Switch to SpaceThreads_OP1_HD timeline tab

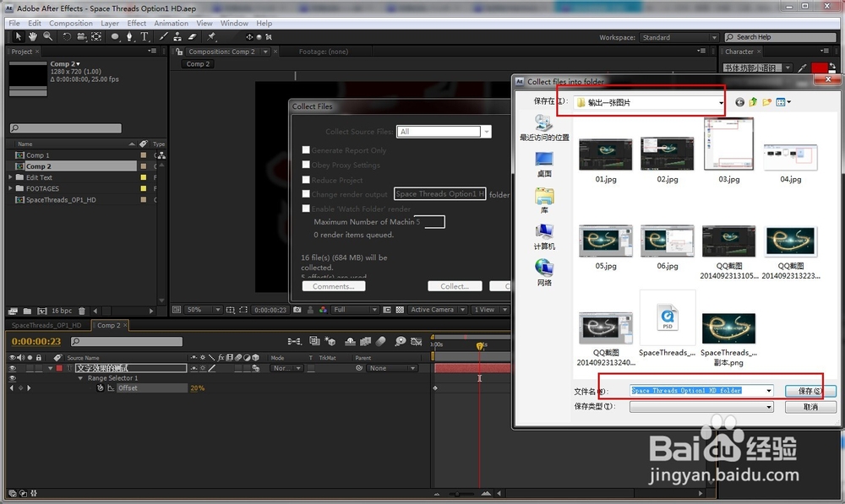click(x=46, y=325)
